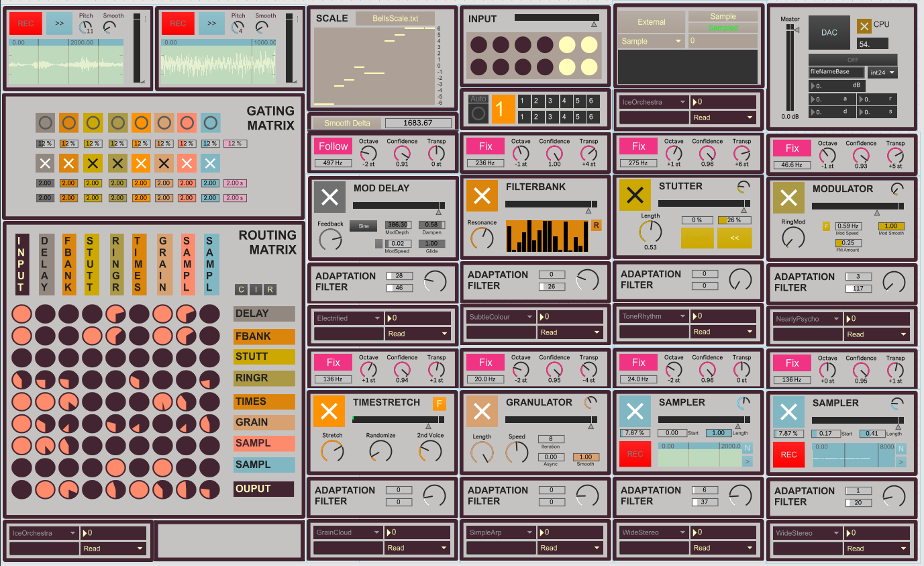Open the SubtleColour preset dropdown
This screenshot has width=924, height=566.
click(x=501, y=317)
